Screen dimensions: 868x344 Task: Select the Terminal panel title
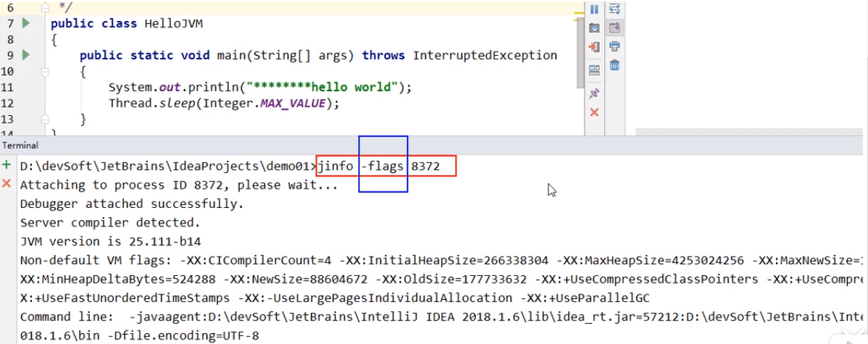pos(20,146)
